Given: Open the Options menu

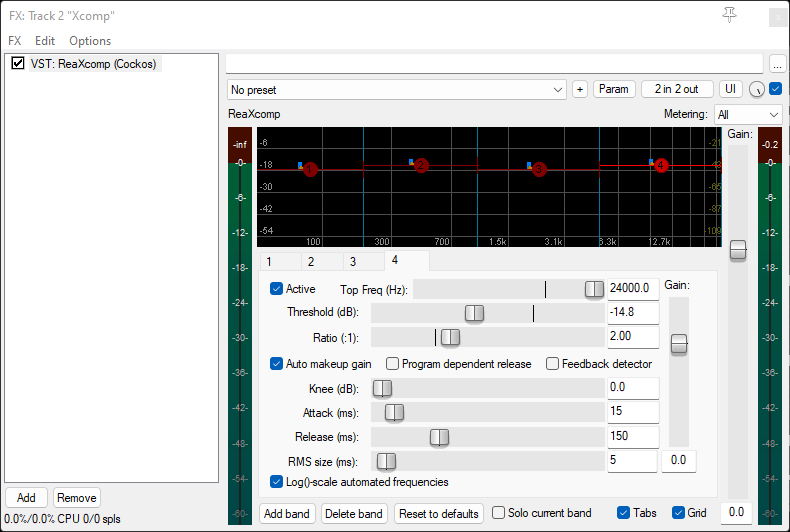Looking at the screenshot, I should pyautogui.click(x=90, y=41).
